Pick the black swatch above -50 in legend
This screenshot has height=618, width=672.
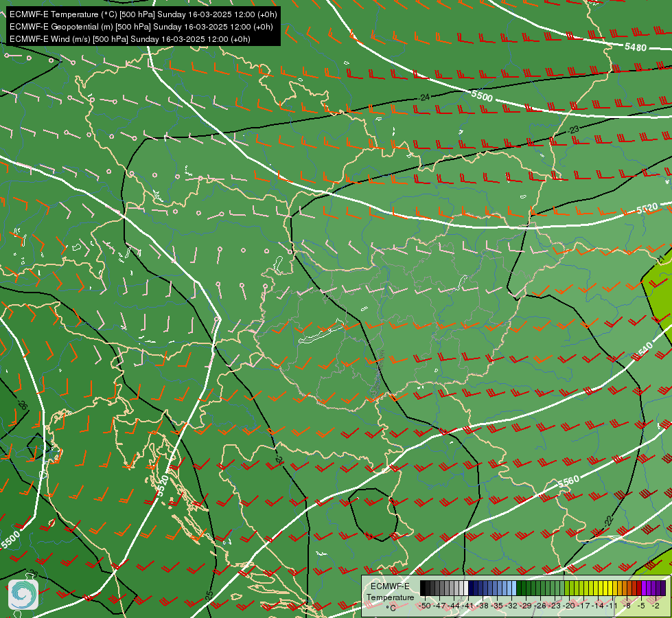tap(423, 588)
